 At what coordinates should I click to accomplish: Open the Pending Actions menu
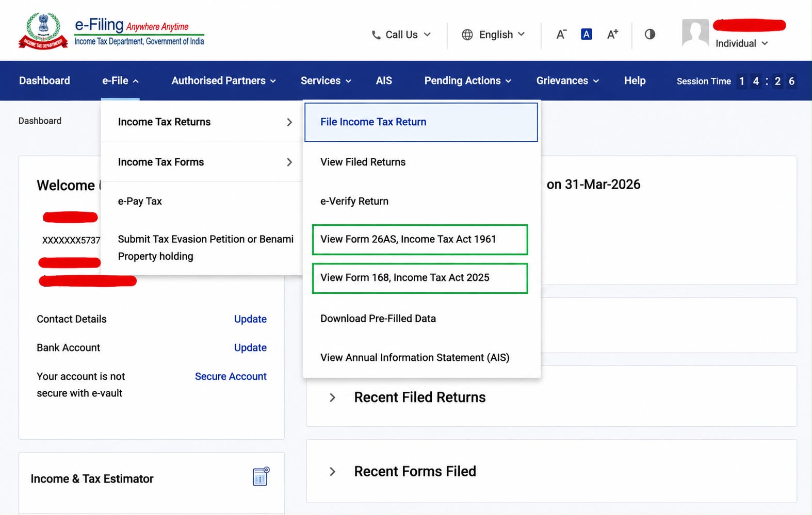pos(468,80)
